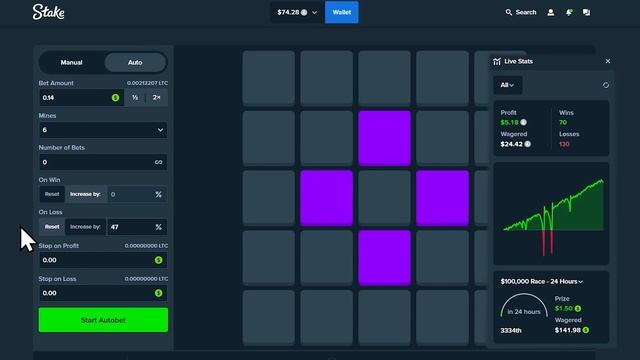Expand the $100,000 Race - 24 Hours dropdown

tap(542, 282)
